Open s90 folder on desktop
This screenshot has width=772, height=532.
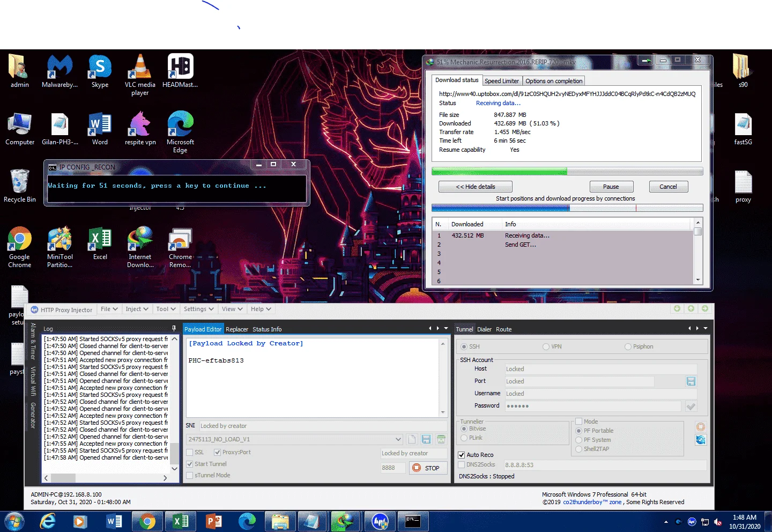coord(743,71)
